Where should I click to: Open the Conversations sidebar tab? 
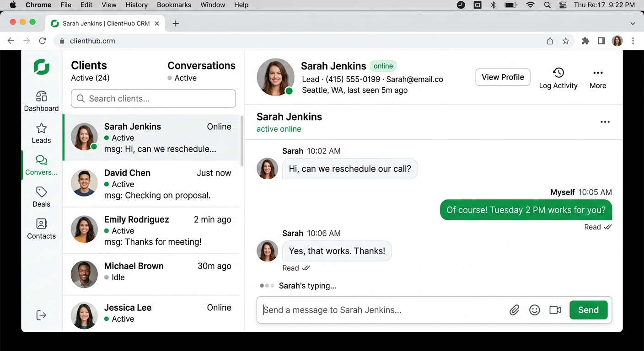[41, 165]
